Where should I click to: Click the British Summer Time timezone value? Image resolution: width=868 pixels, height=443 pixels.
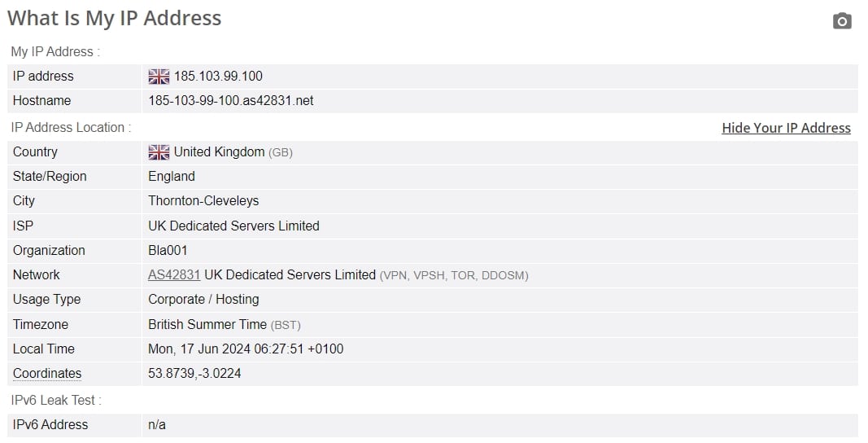[207, 324]
